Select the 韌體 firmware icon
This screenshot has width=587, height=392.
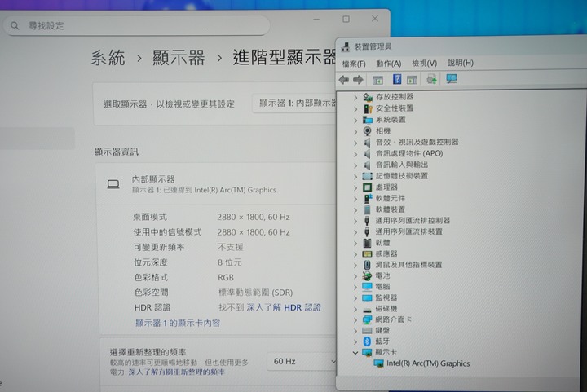[x=367, y=243]
